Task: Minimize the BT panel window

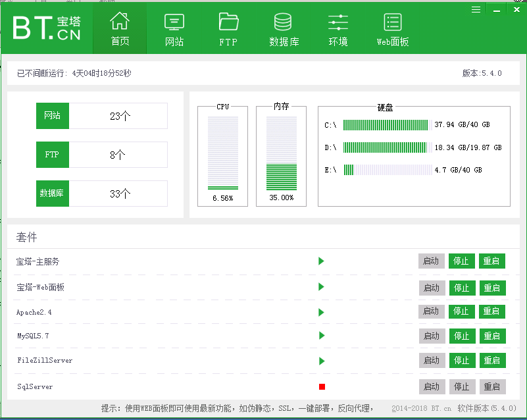Action: point(497,9)
